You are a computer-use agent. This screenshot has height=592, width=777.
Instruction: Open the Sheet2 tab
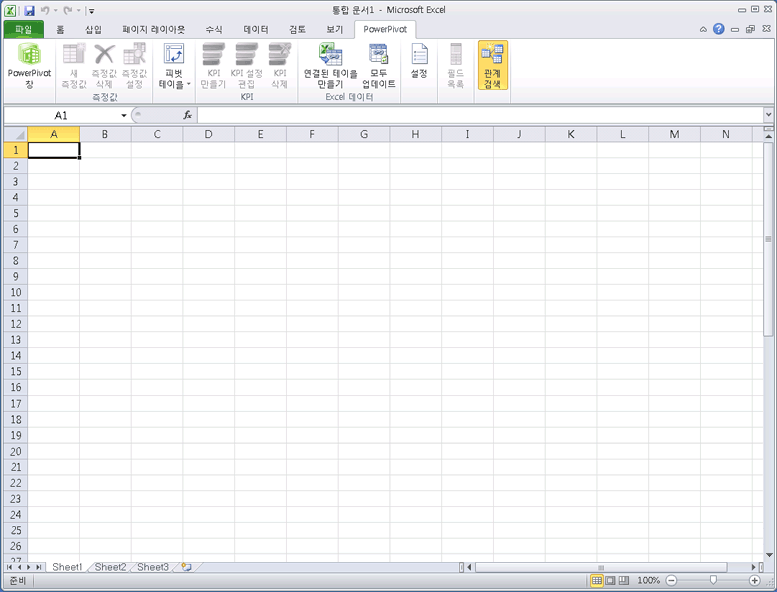(x=110, y=567)
